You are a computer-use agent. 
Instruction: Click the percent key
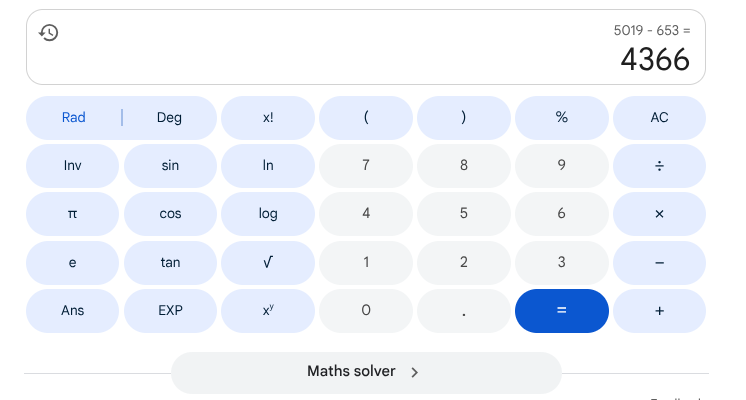561,117
